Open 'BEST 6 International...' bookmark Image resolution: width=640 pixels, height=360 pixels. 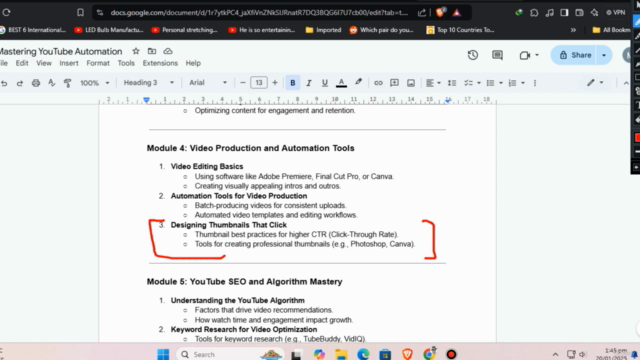[x=33, y=30]
